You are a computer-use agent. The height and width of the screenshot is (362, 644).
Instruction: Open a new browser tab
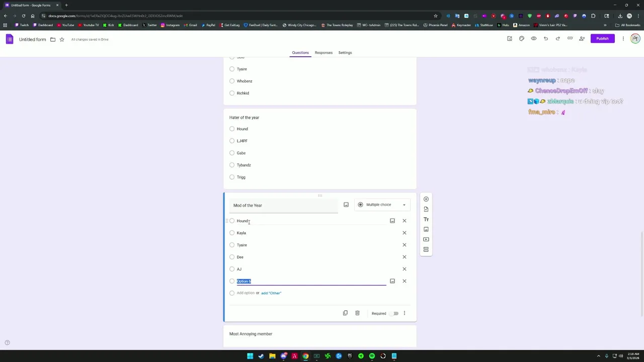coord(66,5)
